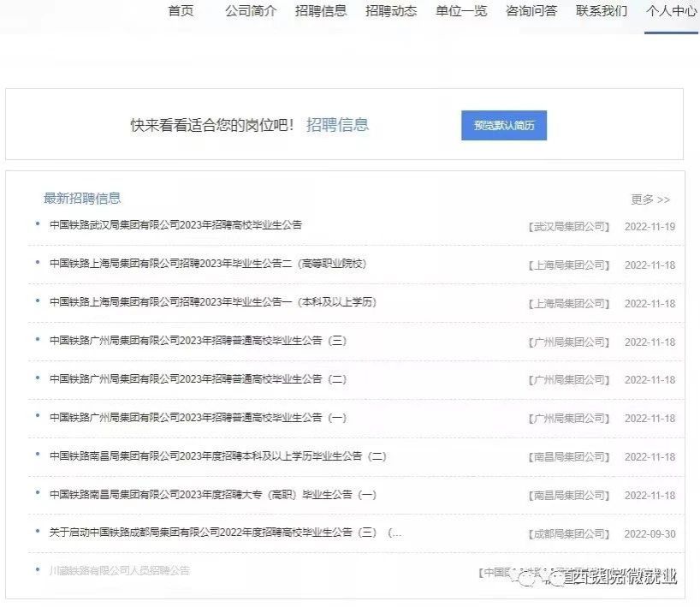The image size is (700, 607).
Task: Open 广州局 普通高校毕业生公告 (三)
Action: pyautogui.click(x=199, y=341)
